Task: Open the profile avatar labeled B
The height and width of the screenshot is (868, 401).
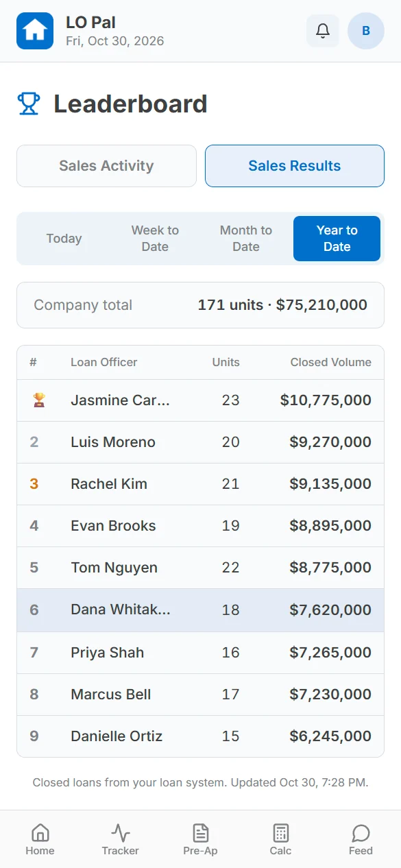Action: (366, 31)
